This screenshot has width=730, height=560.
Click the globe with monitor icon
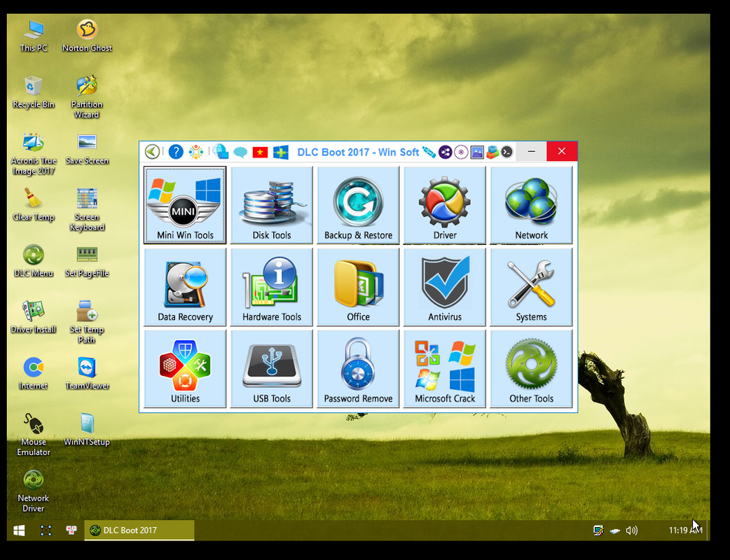[220, 152]
